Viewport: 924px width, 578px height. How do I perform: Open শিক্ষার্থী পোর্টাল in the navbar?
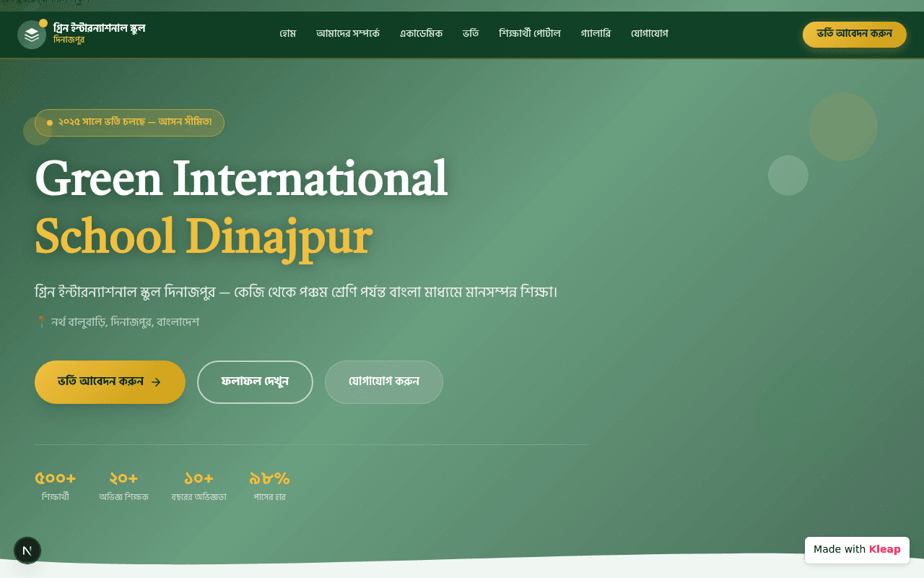[530, 33]
